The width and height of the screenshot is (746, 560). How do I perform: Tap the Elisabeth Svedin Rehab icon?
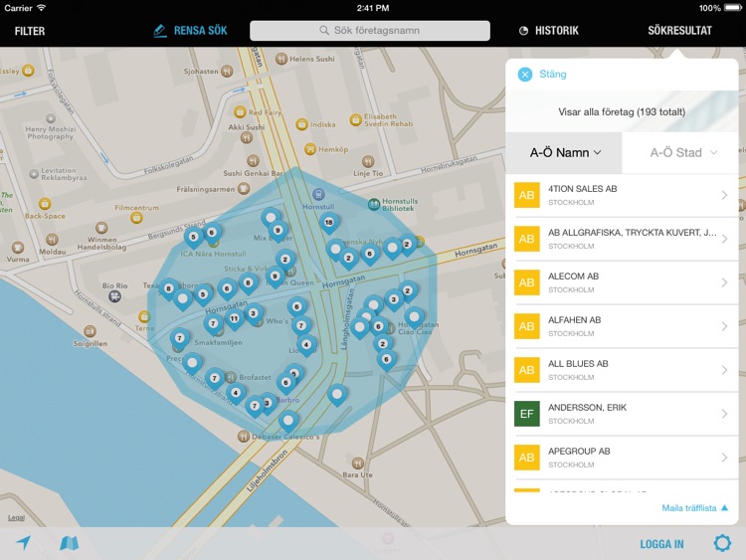pyautogui.click(x=355, y=119)
